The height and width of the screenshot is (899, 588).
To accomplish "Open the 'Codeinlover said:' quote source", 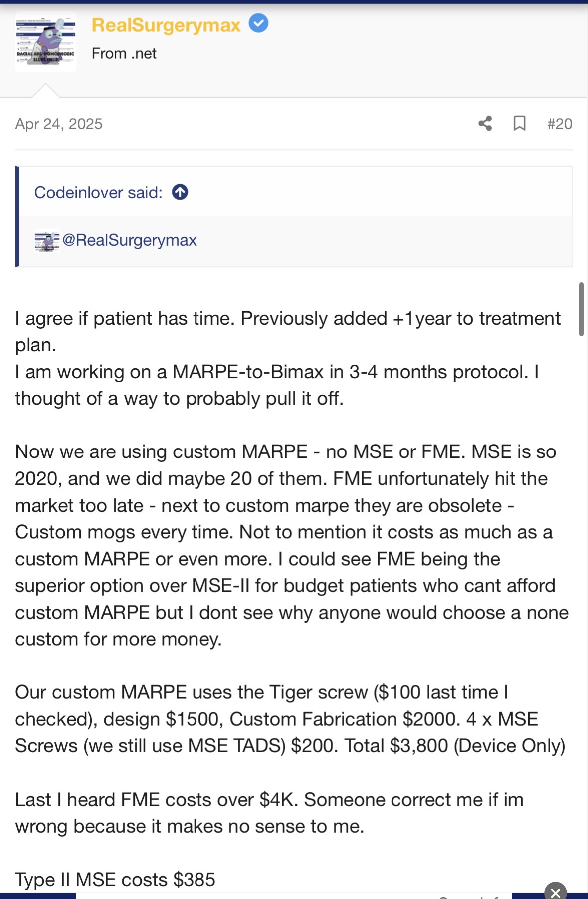I will tap(98, 192).
